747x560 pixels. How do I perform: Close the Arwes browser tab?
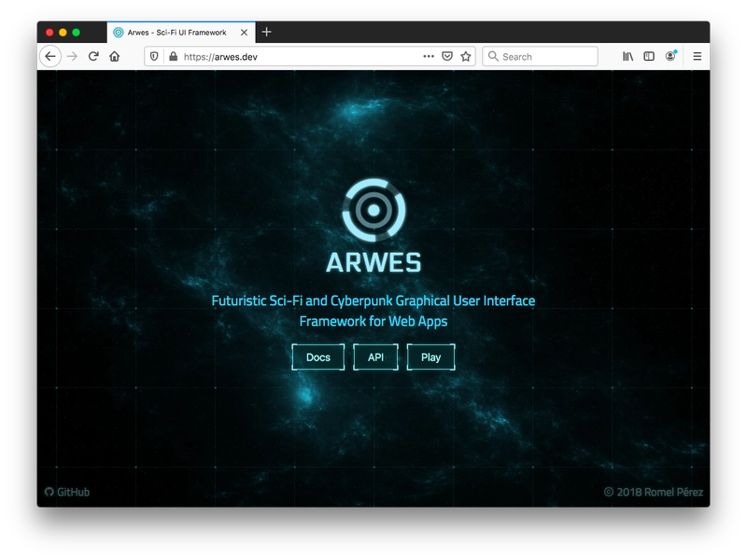(244, 33)
